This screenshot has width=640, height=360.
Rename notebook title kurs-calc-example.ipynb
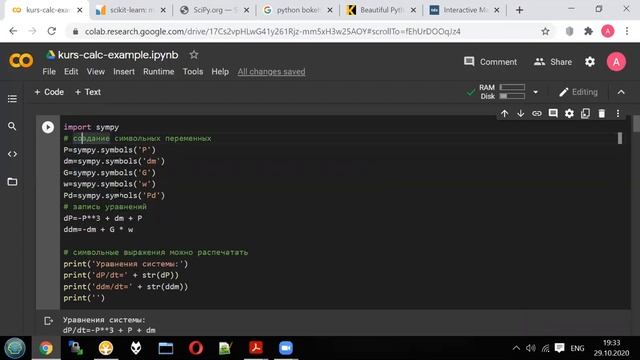pos(118,55)
